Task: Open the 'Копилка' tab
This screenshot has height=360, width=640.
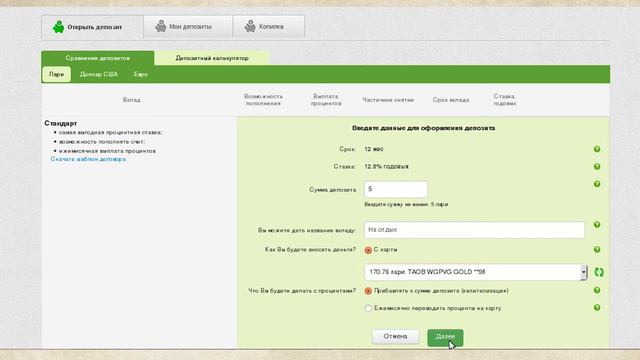Action: [x=269, y=27]
